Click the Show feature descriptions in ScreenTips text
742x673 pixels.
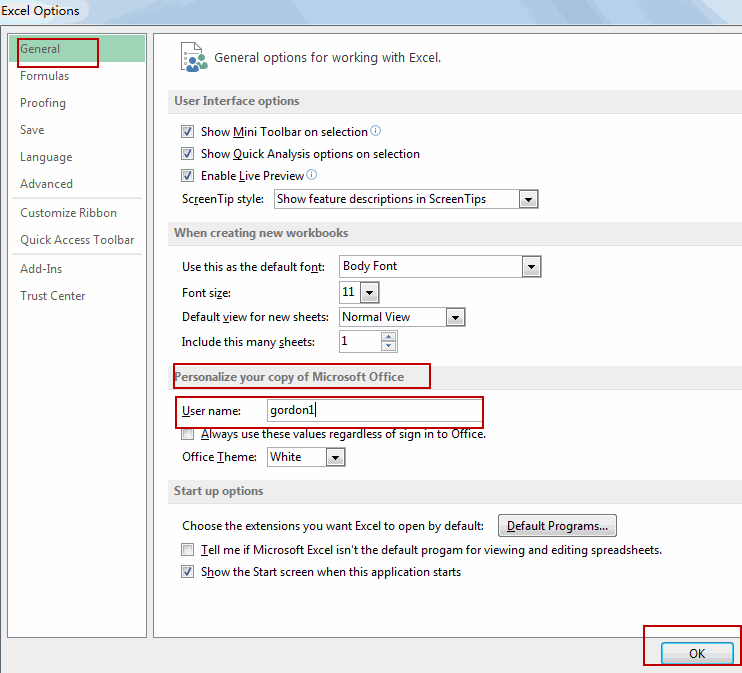pyautogui.click(x=381, y=199)
